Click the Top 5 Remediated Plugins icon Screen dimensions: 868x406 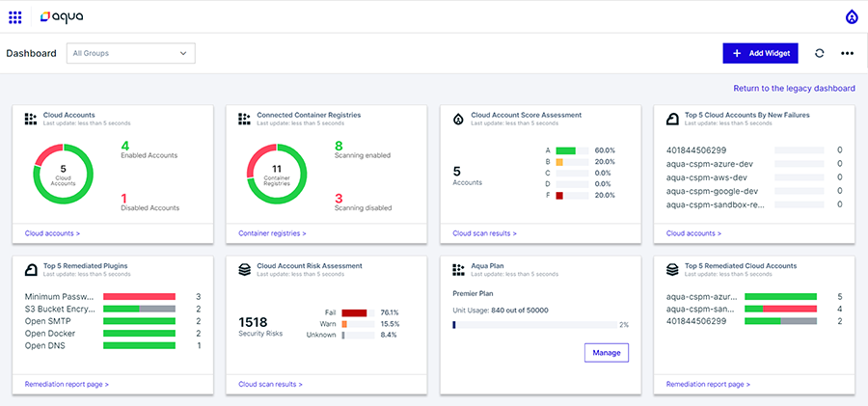[31, 270]
